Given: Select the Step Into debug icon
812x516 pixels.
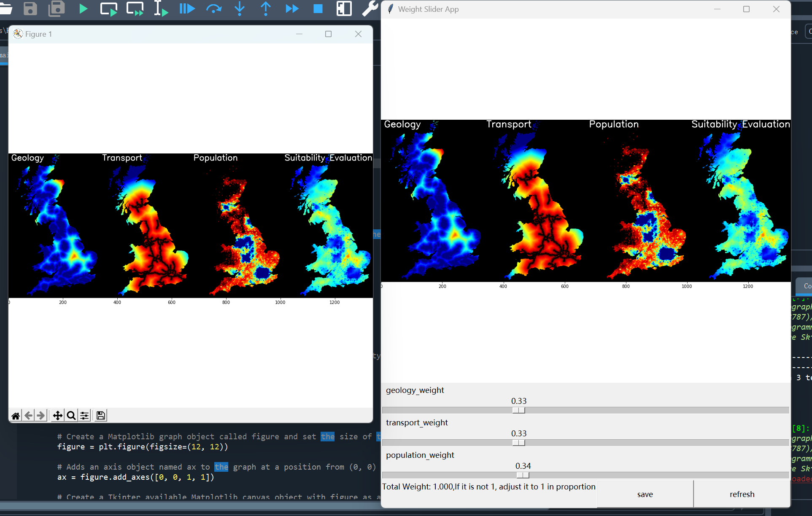Looking at the screenshot, I should point(240,8).
